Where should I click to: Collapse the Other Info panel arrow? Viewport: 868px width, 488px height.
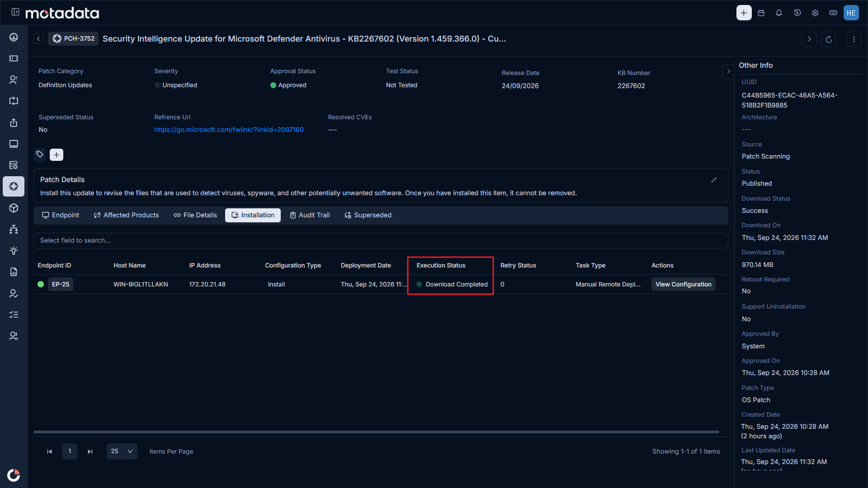tap(728, 71)
